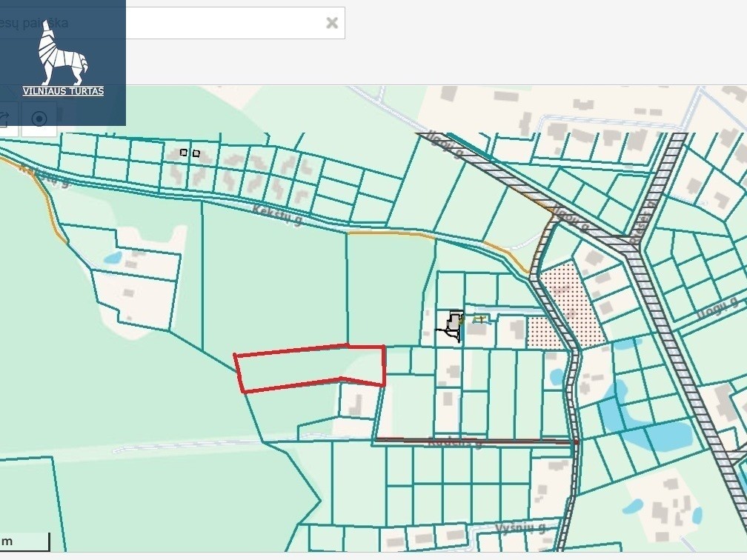Viewport: 747px width, 560px height.
Task: Select the black-outlined building symbol
Action: (x=454, y=324)
